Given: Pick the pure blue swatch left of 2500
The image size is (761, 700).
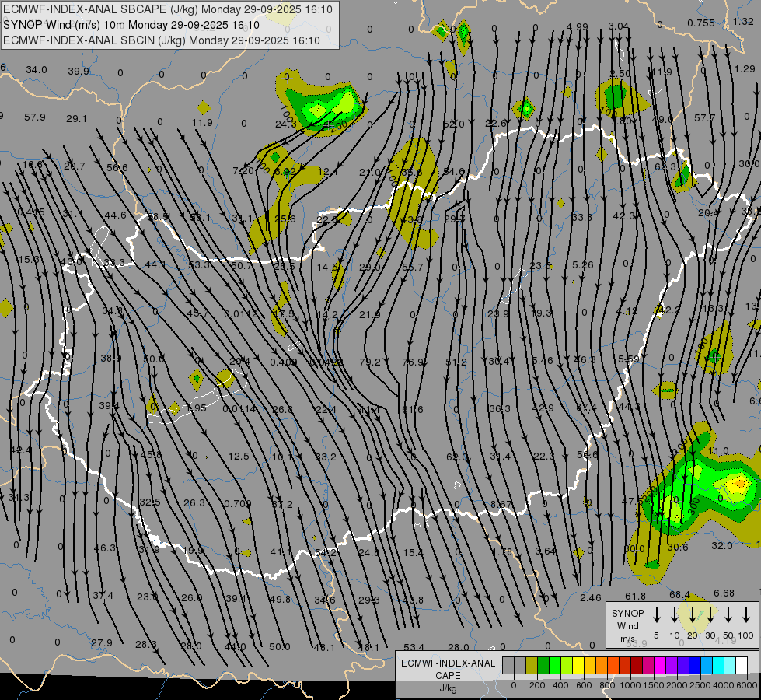Looking at the screenshot, I should click(694, 666).
